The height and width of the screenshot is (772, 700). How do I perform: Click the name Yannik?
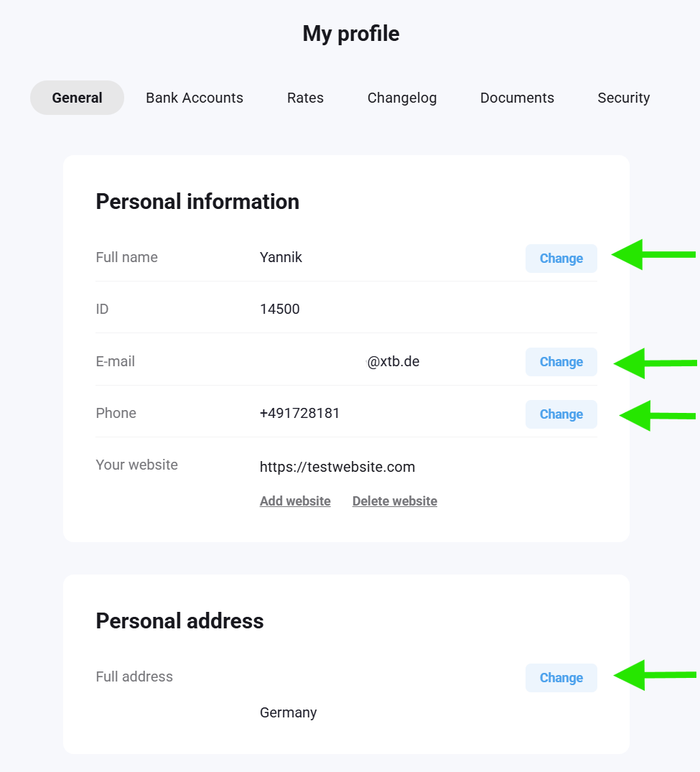tap(281, 258)
